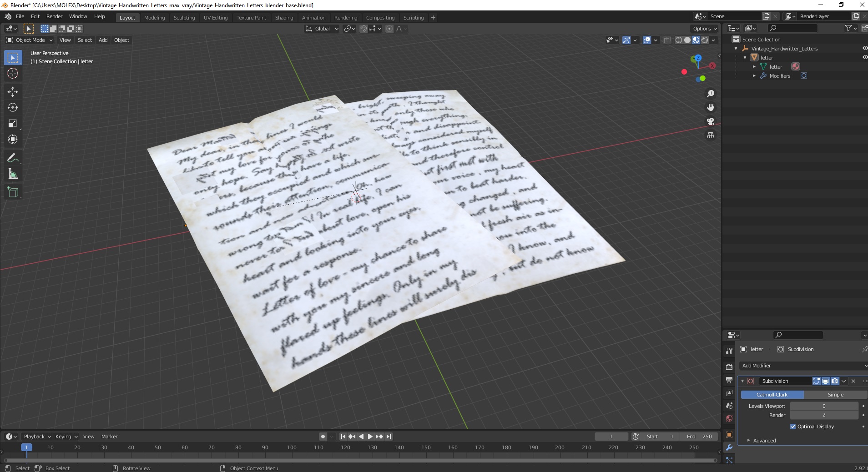Toggle Optimal Display checkbox

[793, 427]
